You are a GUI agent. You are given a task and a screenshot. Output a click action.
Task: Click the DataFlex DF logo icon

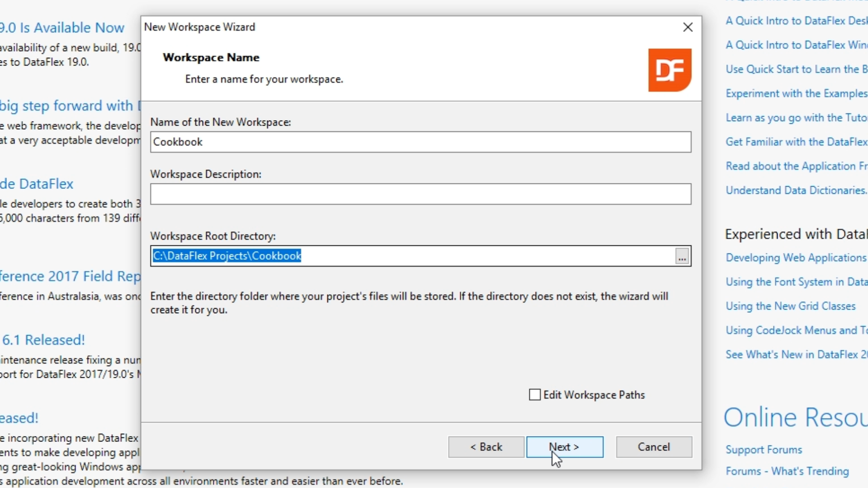[x=670, y=70]
